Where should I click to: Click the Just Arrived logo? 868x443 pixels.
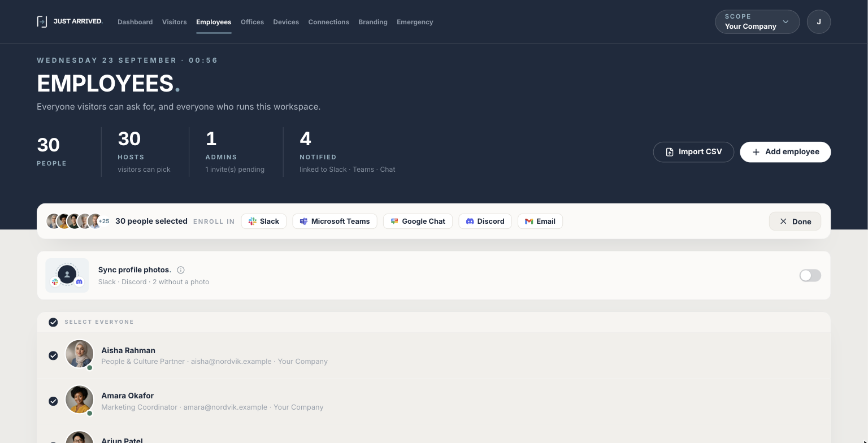tap(70, 21)
